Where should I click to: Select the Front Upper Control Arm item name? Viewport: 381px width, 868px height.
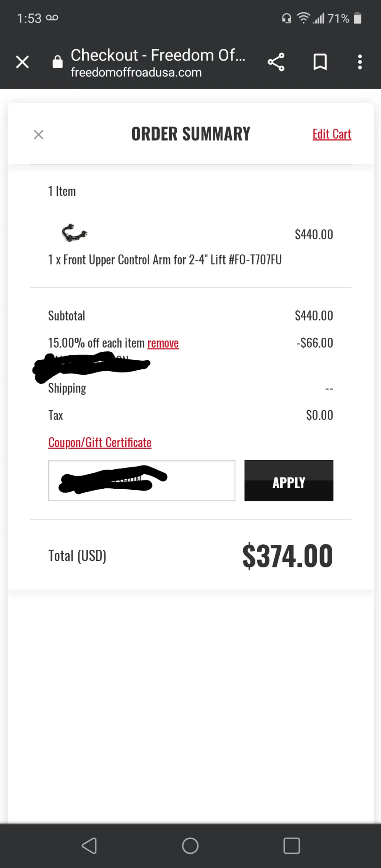tap(165, 260)
